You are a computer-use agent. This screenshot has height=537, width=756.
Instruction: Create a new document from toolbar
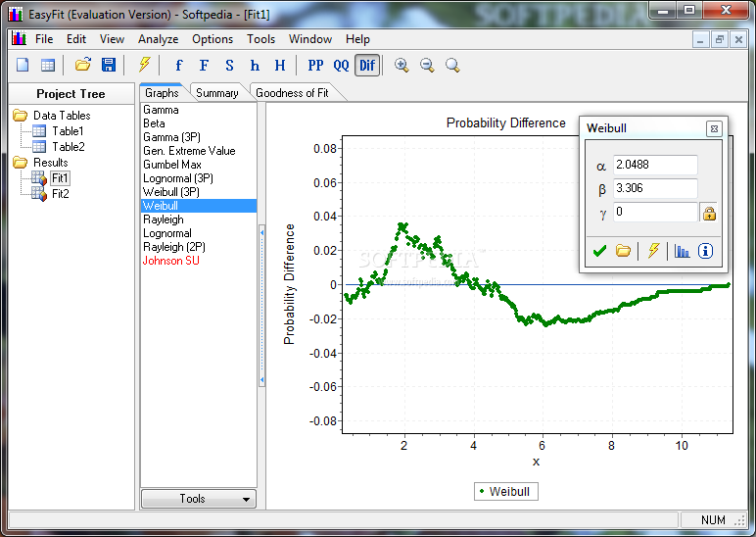[x=23, y=65]
